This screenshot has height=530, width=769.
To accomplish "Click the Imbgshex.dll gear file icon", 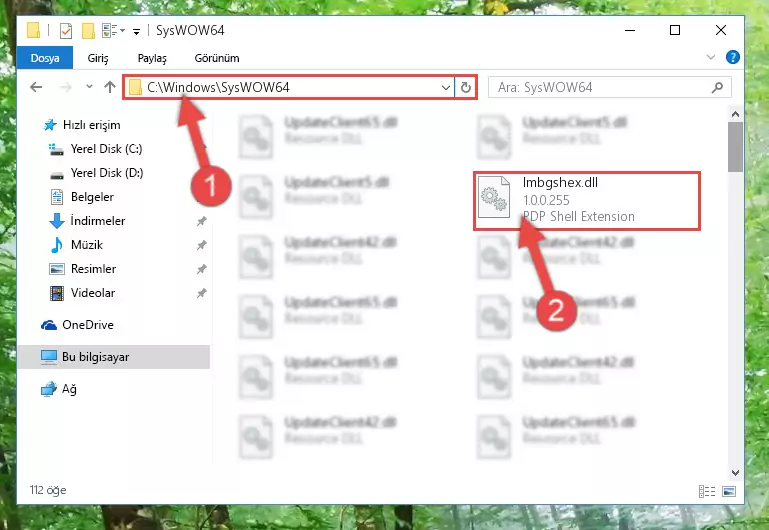I will pyautogui.click(x=494, y=197).
